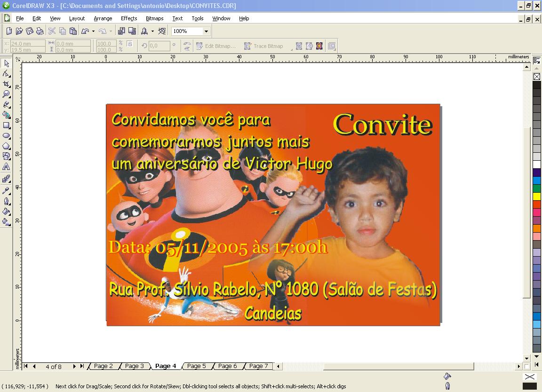542x392 pixels.
Task: Open the Undo history dropdown arrow
Action: (94, 31)
